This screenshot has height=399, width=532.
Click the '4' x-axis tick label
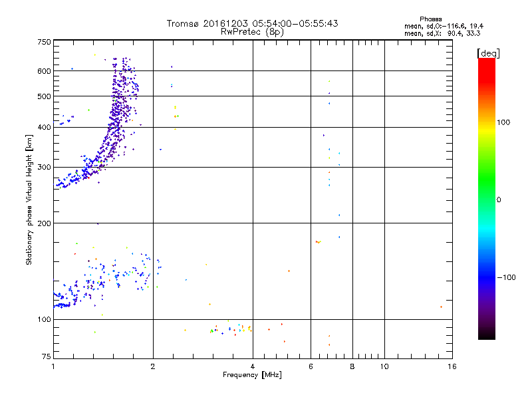coord(253,366)
